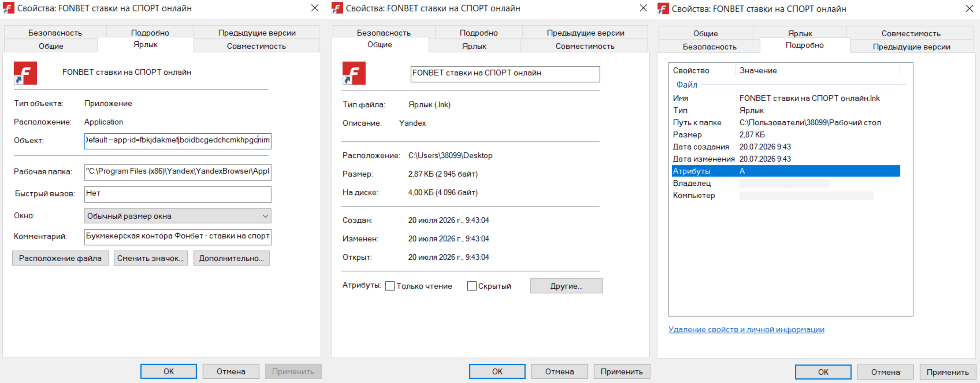Click Отмена in the middle window
The width and height of the screenshot is (980, 383).
pyautogui.click(x=560, y=371)
